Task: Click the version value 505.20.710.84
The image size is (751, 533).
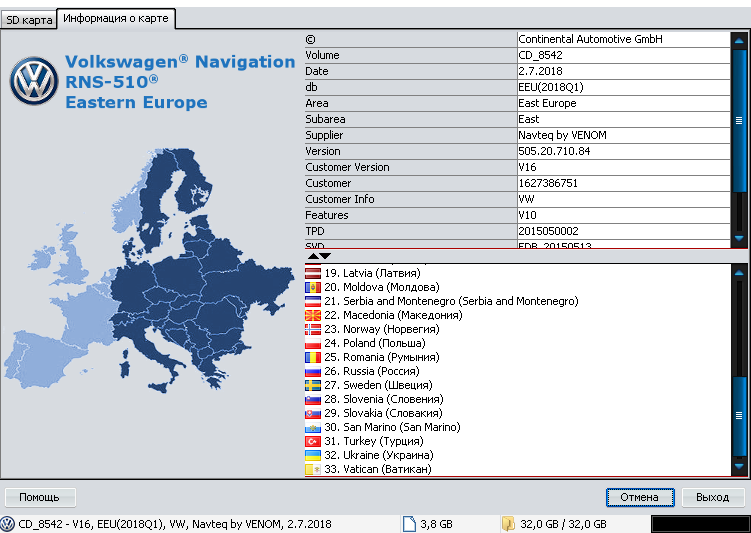Action: coord(624,151)
